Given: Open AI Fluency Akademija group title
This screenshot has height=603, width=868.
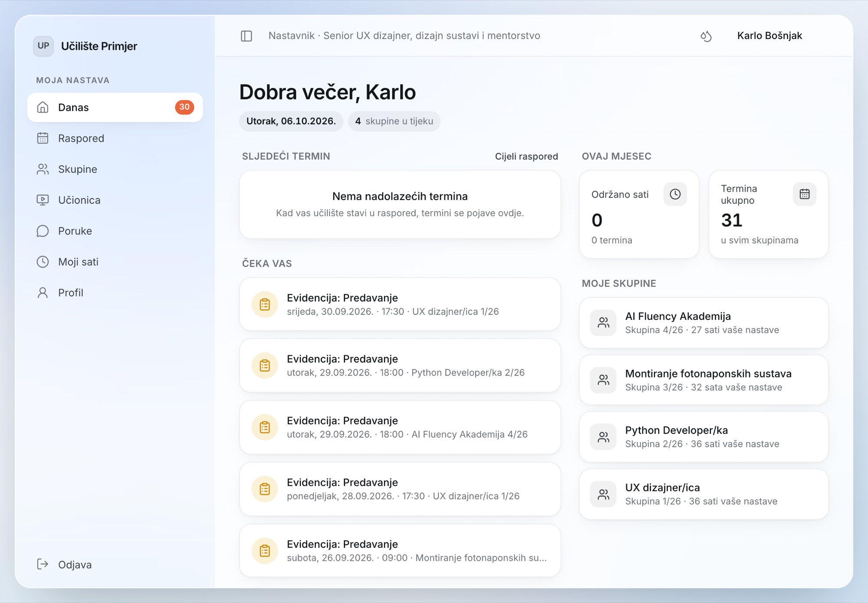Looking at the screenshot, I should coord(678,316).
